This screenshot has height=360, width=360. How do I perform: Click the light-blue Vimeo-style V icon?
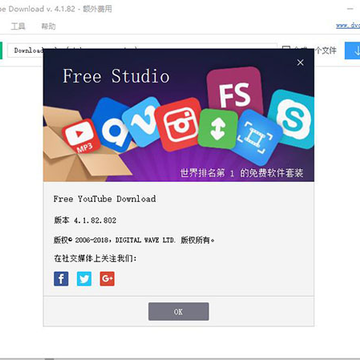142,121
